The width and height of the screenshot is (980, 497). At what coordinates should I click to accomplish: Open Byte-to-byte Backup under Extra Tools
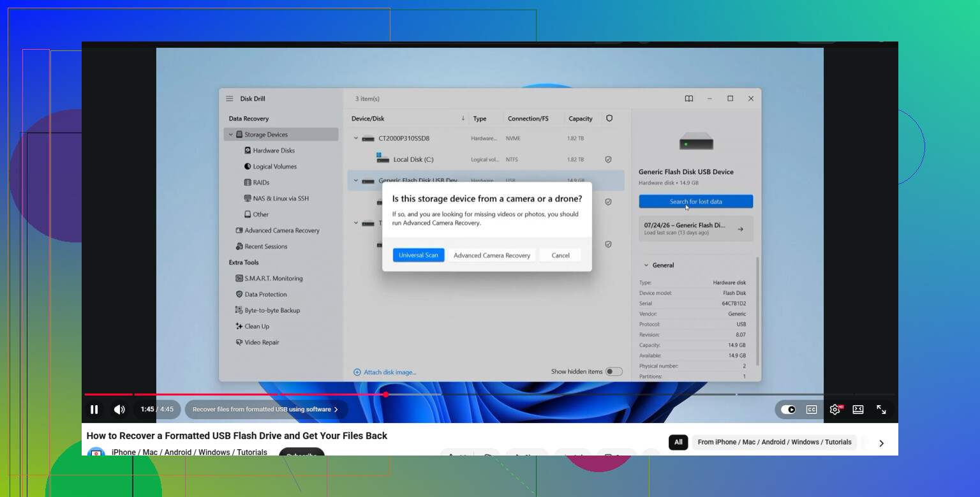point(272,310)
